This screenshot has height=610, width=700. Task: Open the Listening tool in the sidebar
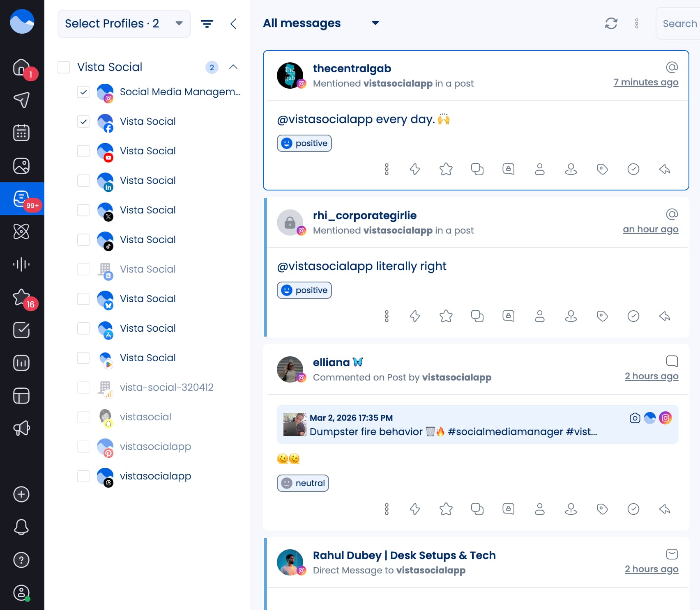[x=21, y=264]
